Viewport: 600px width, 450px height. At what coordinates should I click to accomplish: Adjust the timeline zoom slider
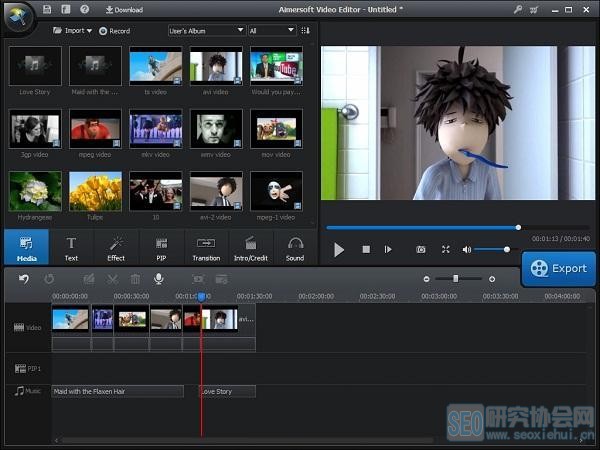tap(458, 279)
